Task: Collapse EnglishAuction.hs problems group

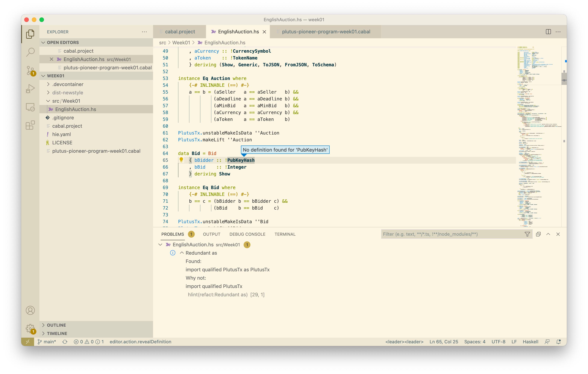Action: click(160, 245)
